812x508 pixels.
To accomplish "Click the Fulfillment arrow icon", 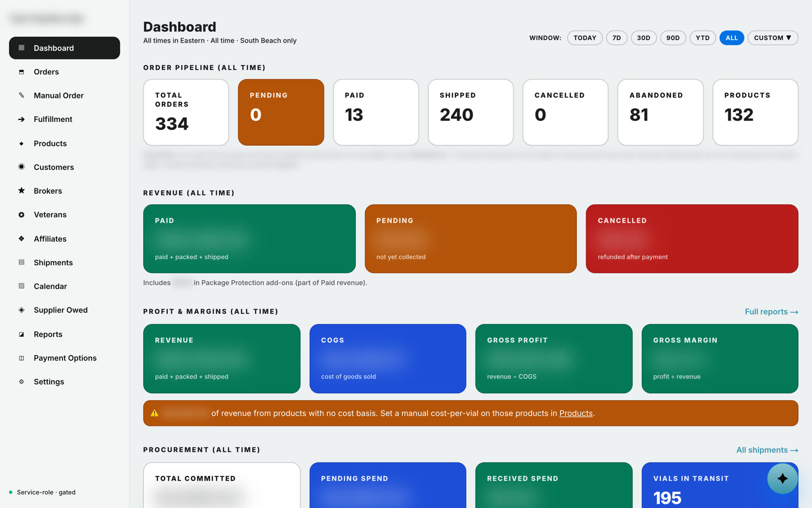I will (x=21, y=119).
